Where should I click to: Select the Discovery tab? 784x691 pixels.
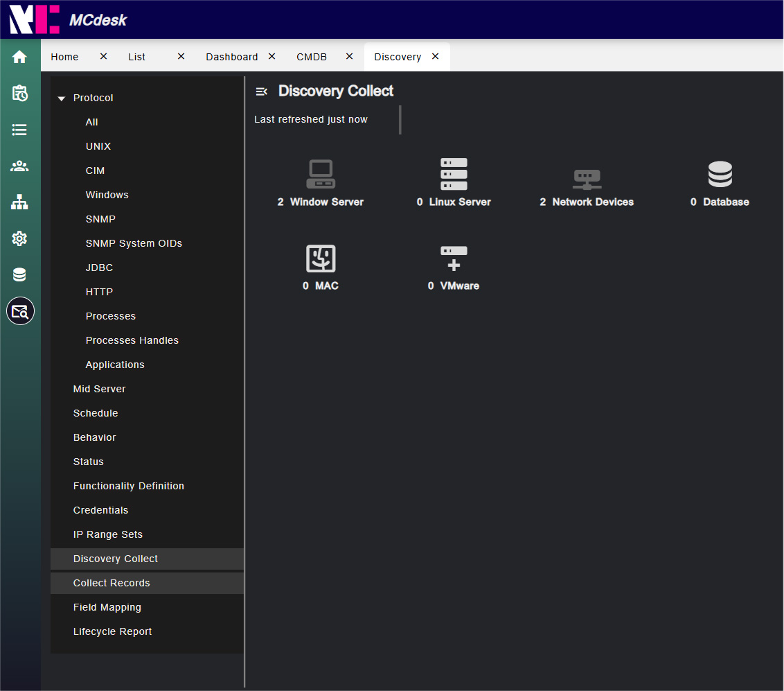coord(398,57)
